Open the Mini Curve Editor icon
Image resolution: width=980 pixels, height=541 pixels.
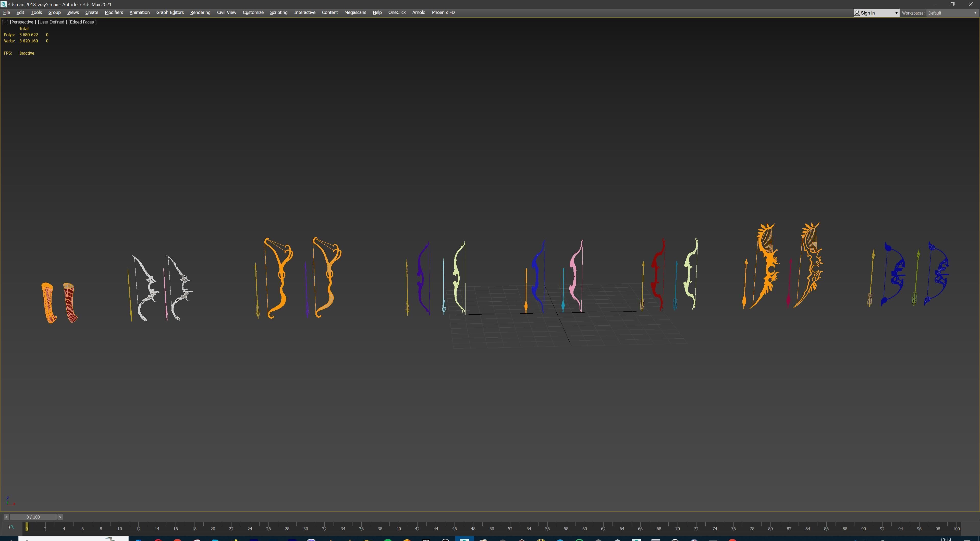(11, 527)
